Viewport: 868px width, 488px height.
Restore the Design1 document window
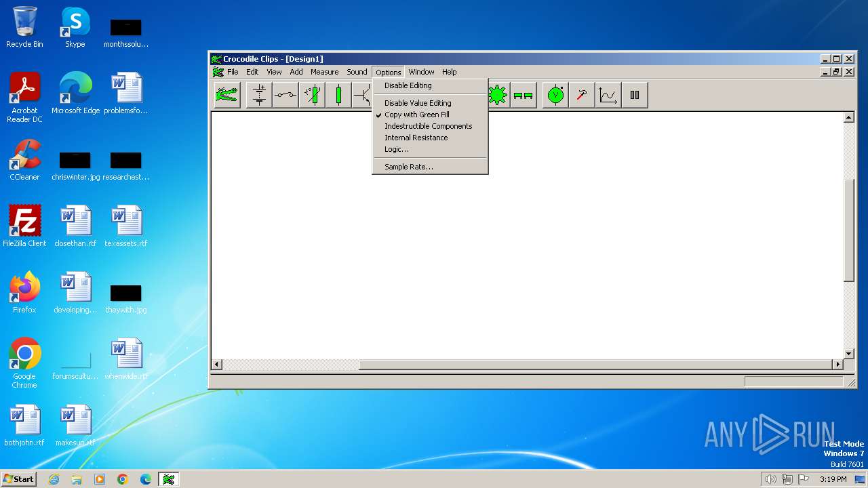click(837, 72)
